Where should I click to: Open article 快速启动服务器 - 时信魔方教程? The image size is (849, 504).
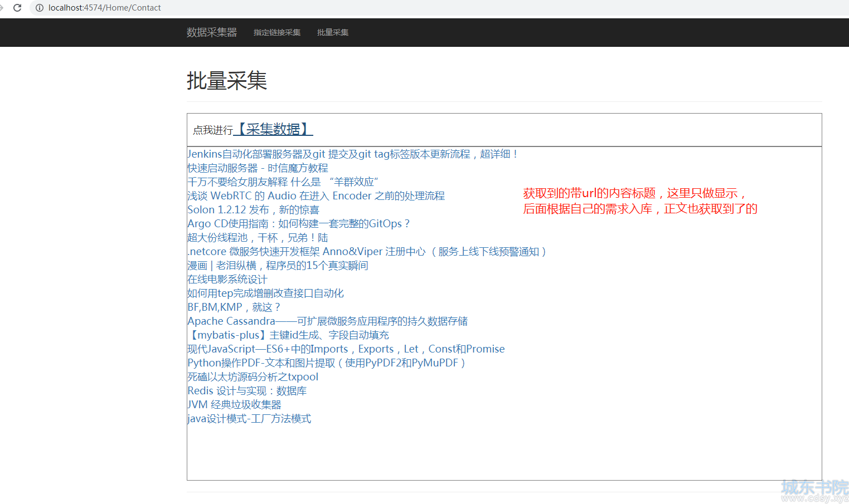tap(258, 168)
